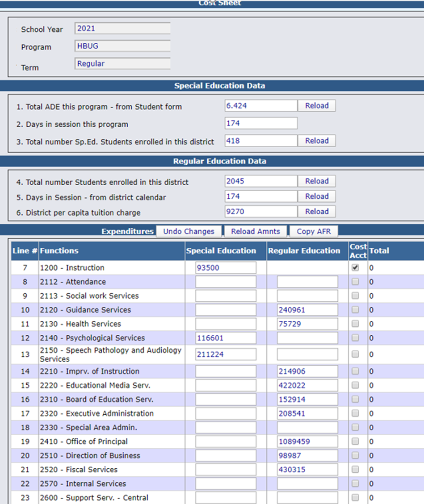Reload total Sp.Ed. Students enrolled value

[x=317, y=141]
